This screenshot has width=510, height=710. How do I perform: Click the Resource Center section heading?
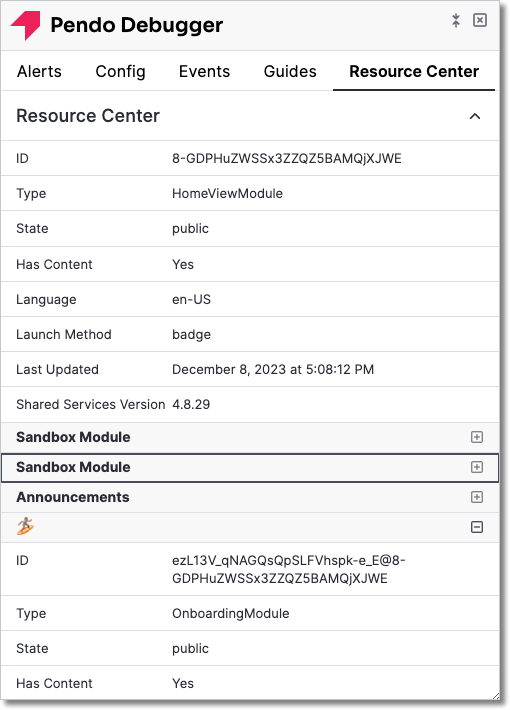tap(88, 116)
